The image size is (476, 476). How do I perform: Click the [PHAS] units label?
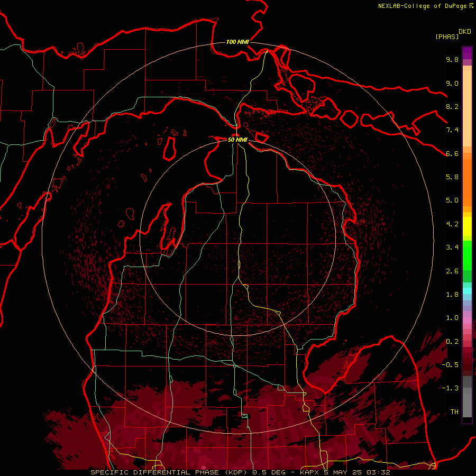coord(447,36)
